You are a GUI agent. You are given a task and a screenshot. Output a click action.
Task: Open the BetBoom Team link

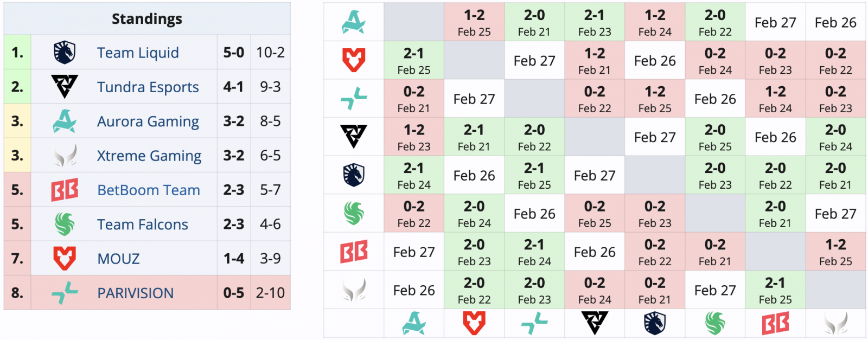click(x=148, y=190)
